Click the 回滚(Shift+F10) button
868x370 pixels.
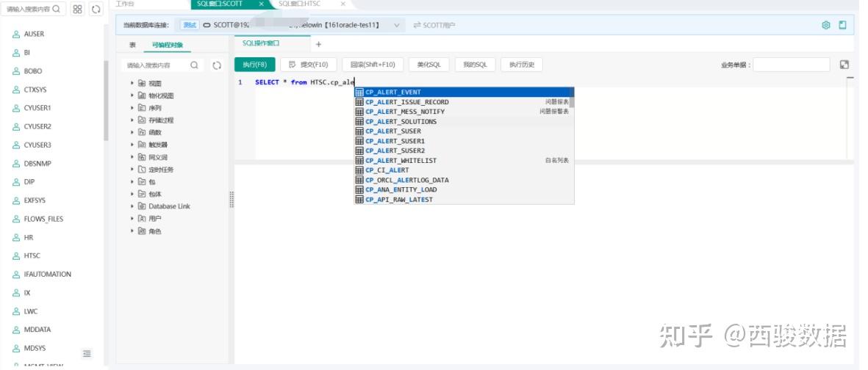pos(373,65)
